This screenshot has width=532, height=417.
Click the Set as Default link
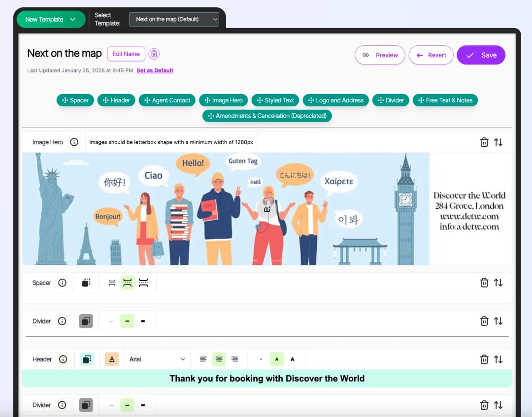pos(155,70)
